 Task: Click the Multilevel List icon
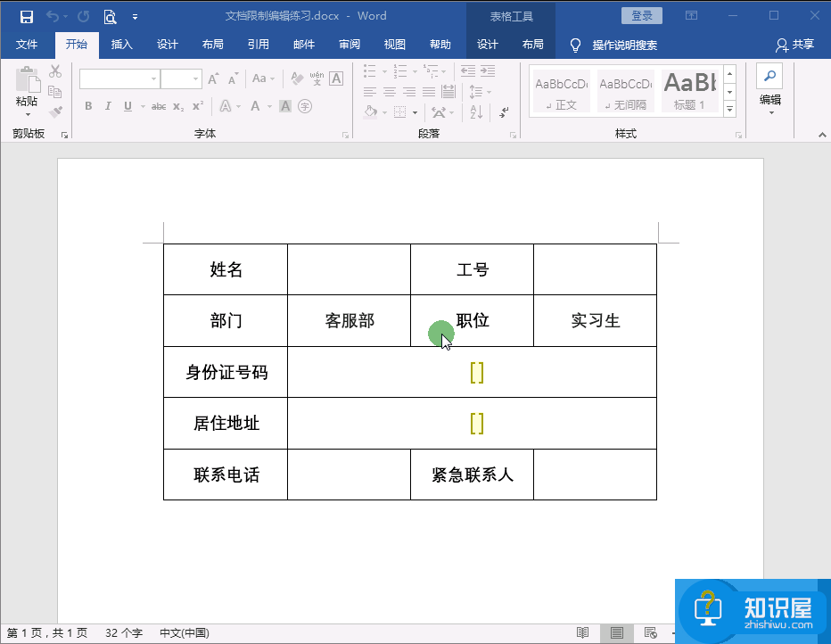click(432, 70)
